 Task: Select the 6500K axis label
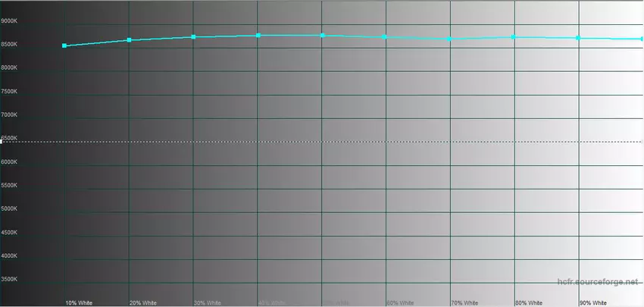pos(10,139)
